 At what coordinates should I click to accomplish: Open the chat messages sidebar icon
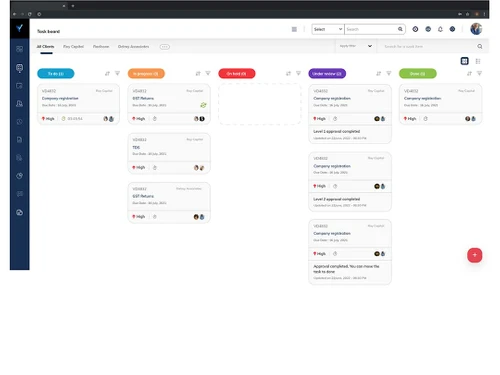(20, 194)
